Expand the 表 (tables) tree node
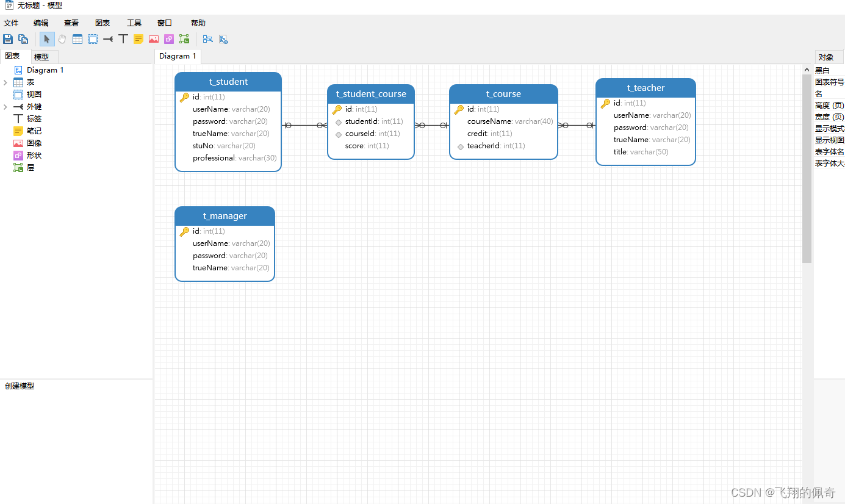Screen dimensions: 845x504 click(x=5, y=82)
